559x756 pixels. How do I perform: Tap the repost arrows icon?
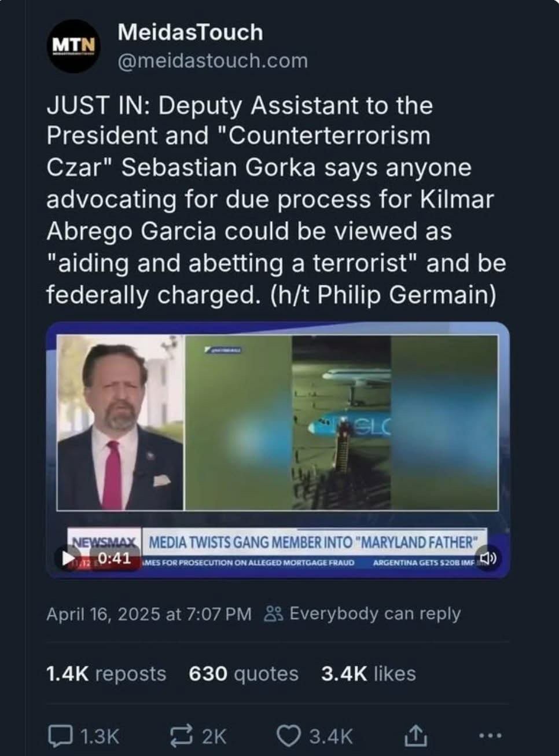click(182, 736)
